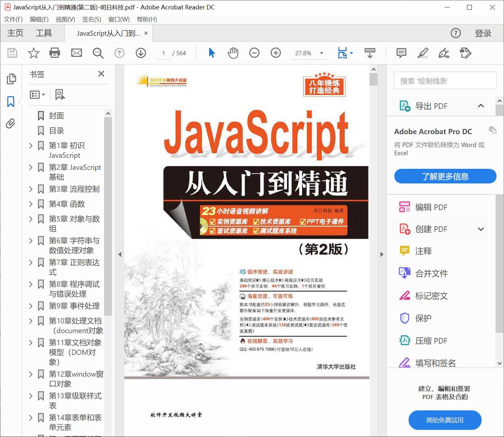
Task: Close the 书签 bookmarks panel
Action: (101, 74)
